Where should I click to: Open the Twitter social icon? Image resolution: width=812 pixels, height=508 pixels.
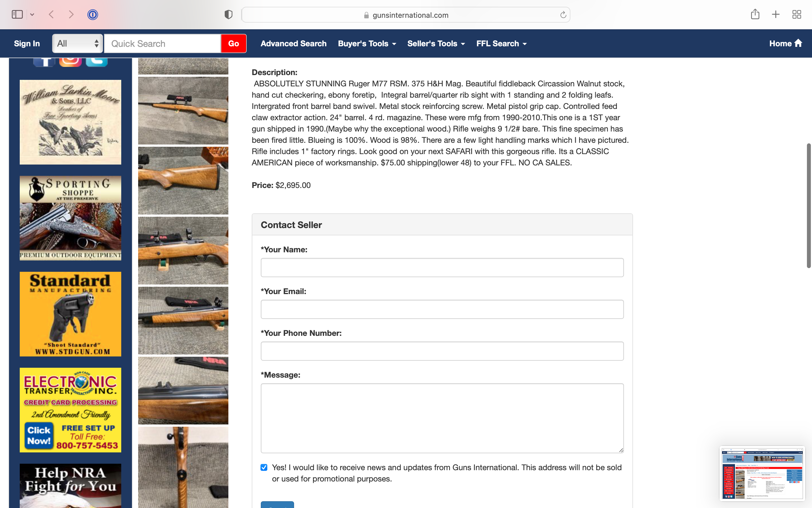click(97, 62)
